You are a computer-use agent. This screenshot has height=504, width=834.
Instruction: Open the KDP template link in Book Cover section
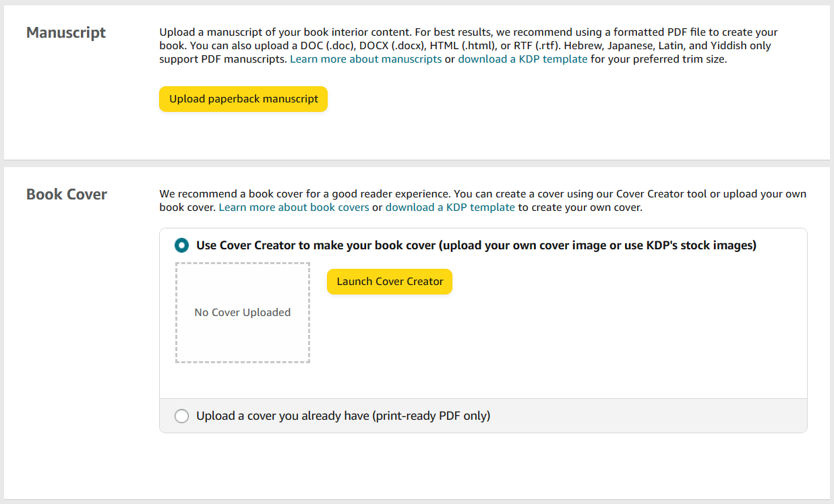[x=450, y=208]
